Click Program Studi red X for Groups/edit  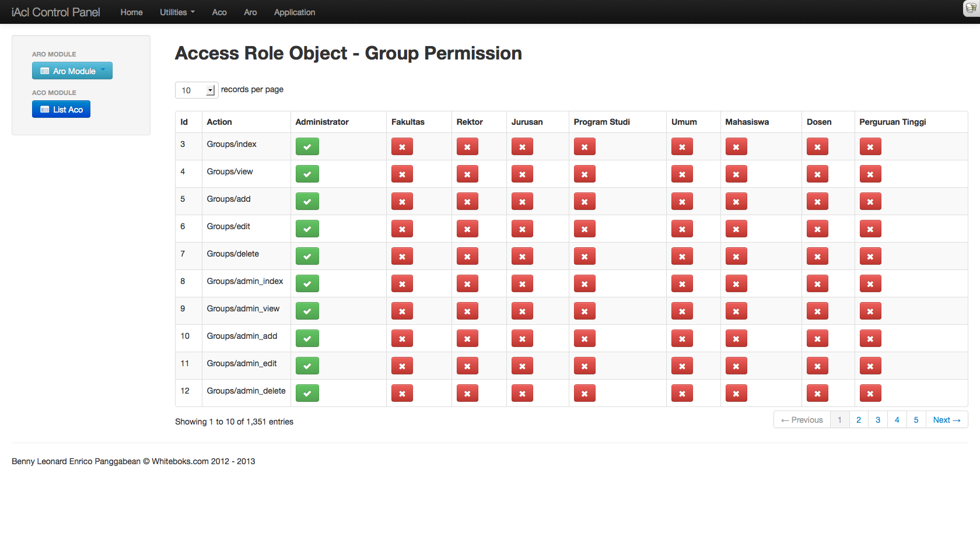coord(584,229)
